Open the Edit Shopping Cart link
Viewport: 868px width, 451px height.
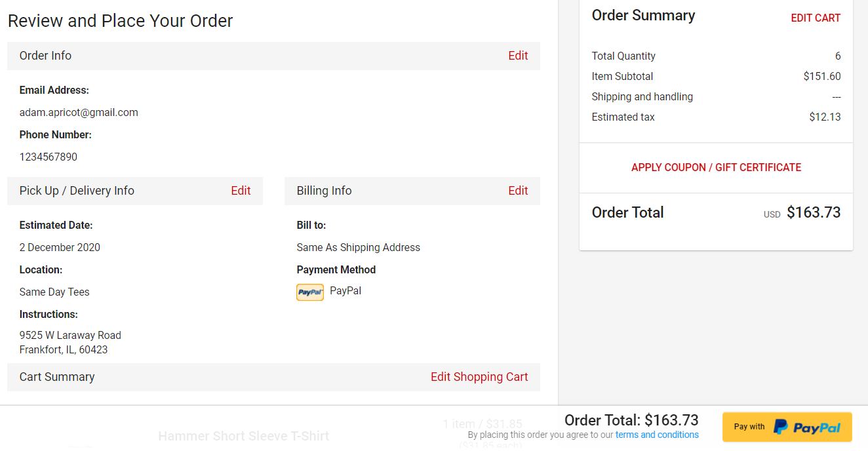tap(479, 377)
